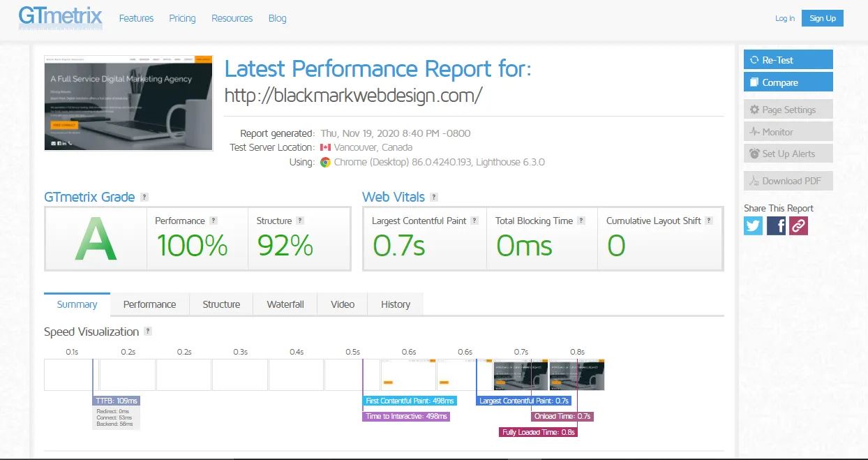Visit the Blog page

pos(278,18)
